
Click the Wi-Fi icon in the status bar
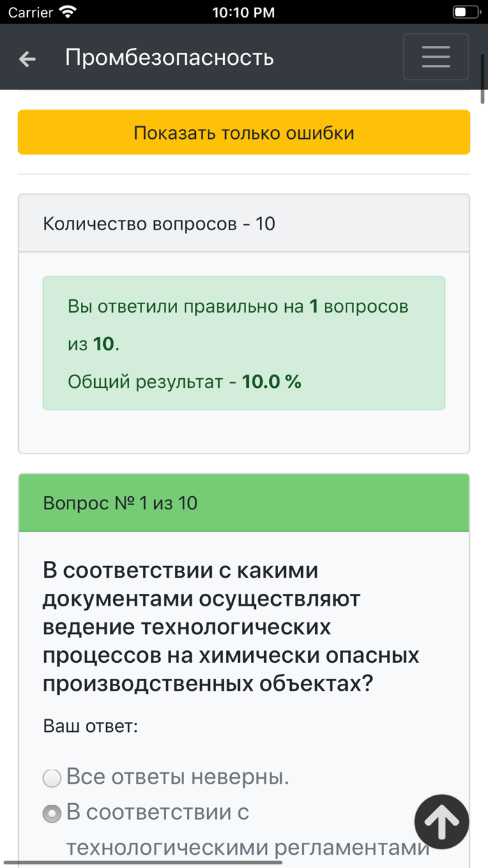coord(67,11)
